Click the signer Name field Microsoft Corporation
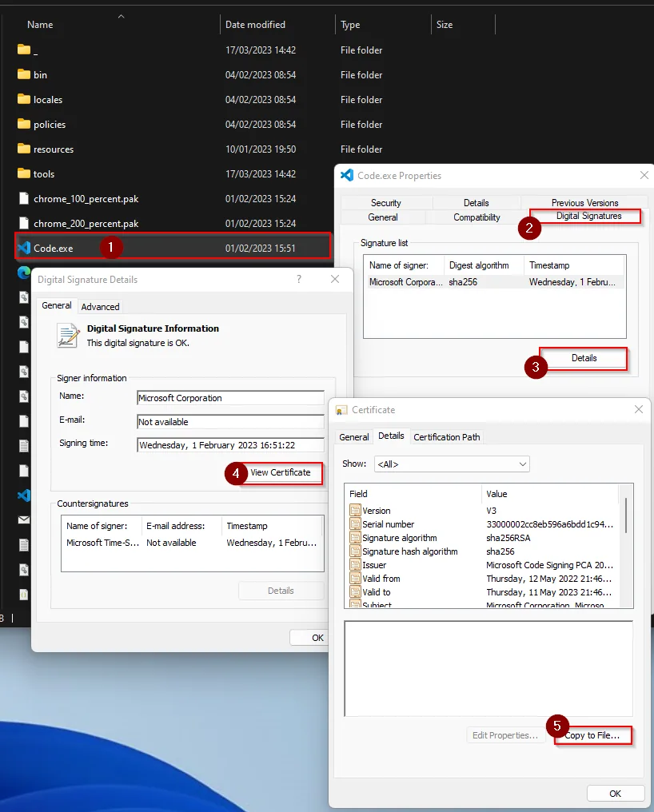This screenshot has height=812, width=654. pos(230,398)
